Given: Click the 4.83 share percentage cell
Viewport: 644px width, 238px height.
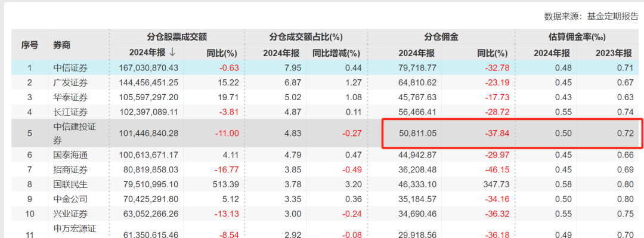Looking at the screenshot, I should [x=293, y=133].
